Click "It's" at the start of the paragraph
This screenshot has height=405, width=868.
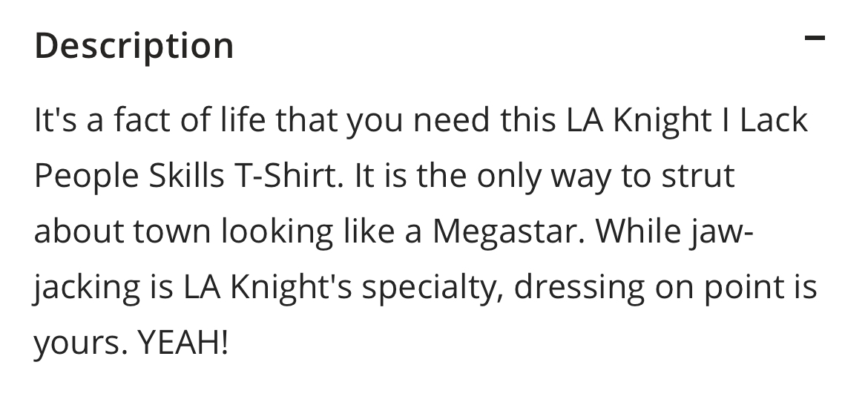pos(56,120)
